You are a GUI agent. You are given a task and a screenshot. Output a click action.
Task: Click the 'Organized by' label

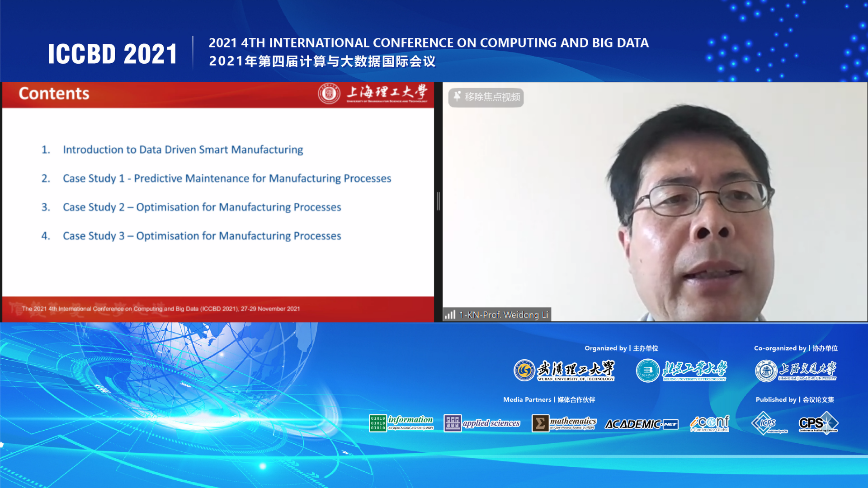(621, 348)
